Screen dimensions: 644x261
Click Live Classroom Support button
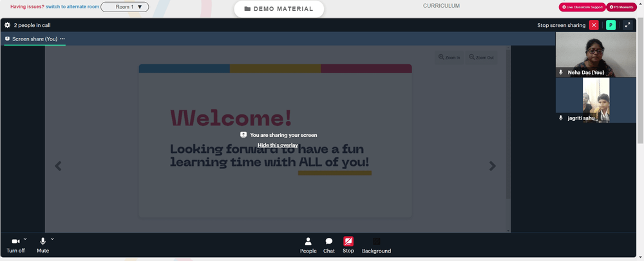coord(582,7)
